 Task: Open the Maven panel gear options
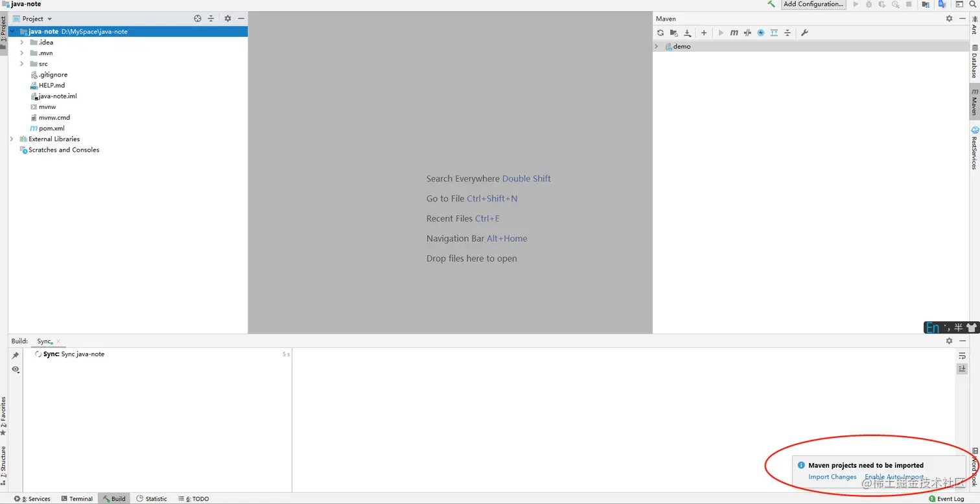[950, 19]
